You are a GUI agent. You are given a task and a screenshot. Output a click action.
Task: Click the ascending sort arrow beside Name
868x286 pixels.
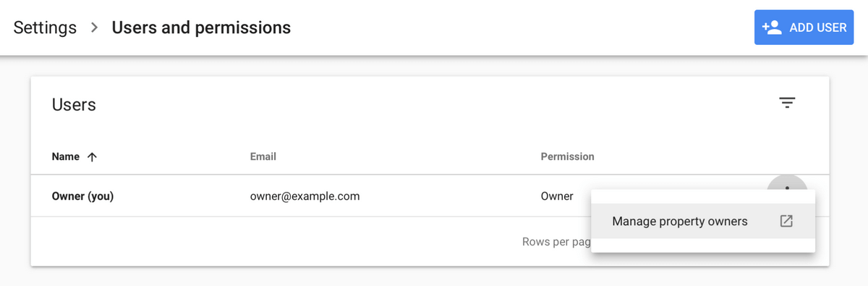coord(92,156)
